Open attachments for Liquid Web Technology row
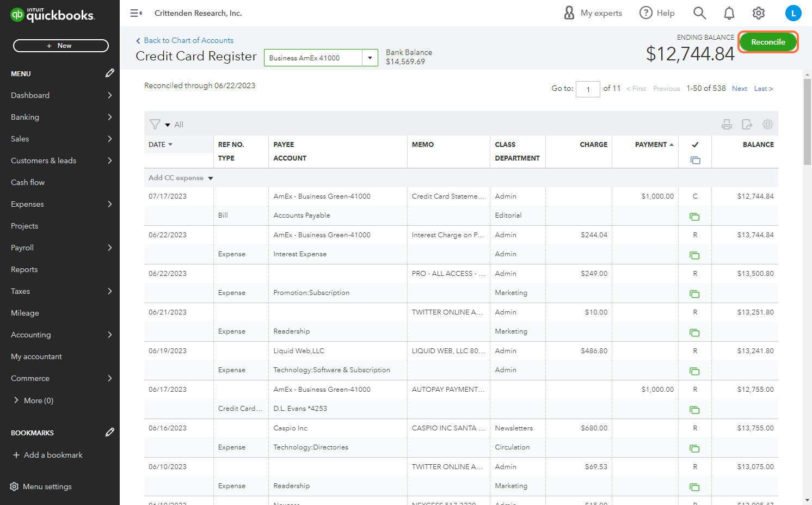The image size is (812, 505). 694,371
